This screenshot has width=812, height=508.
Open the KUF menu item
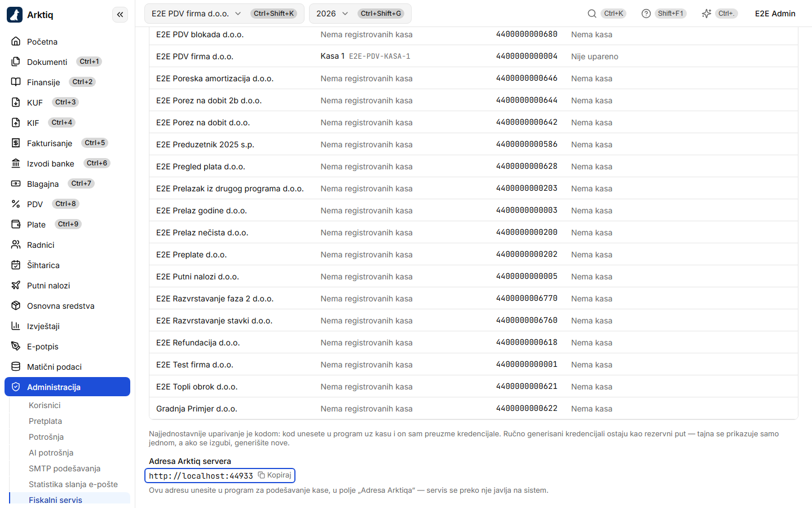68,102
